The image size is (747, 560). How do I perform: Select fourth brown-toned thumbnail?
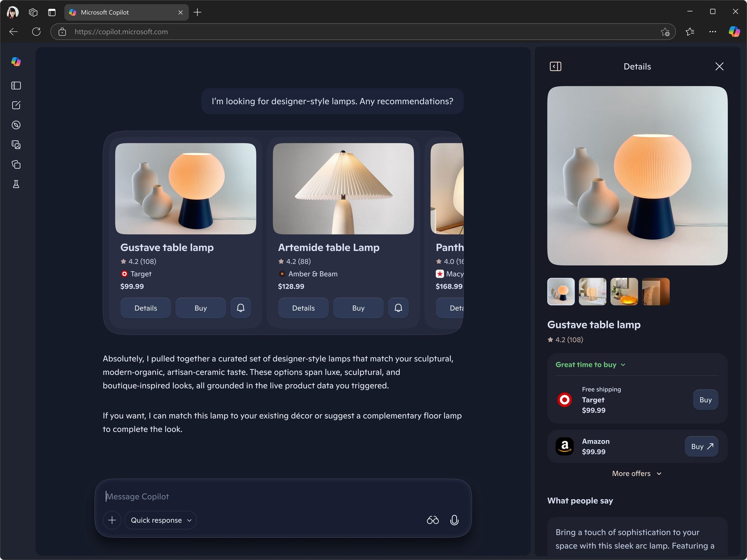pos(655,292)
